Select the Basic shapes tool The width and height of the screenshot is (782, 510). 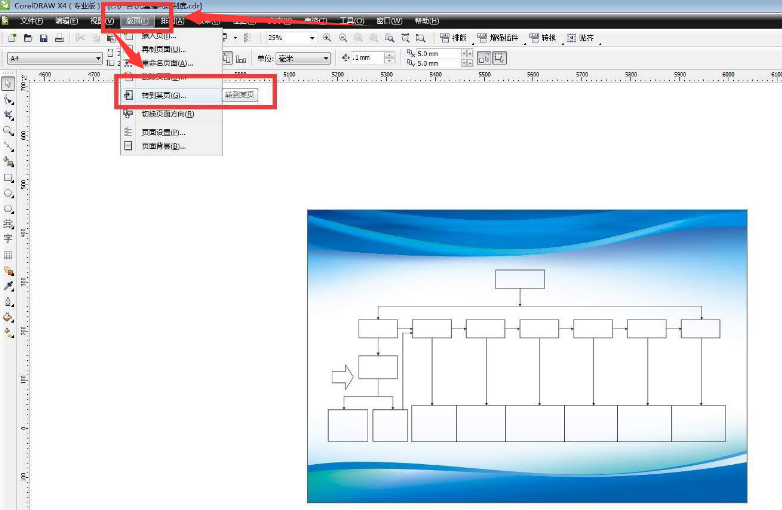click(x=8, y=224)
